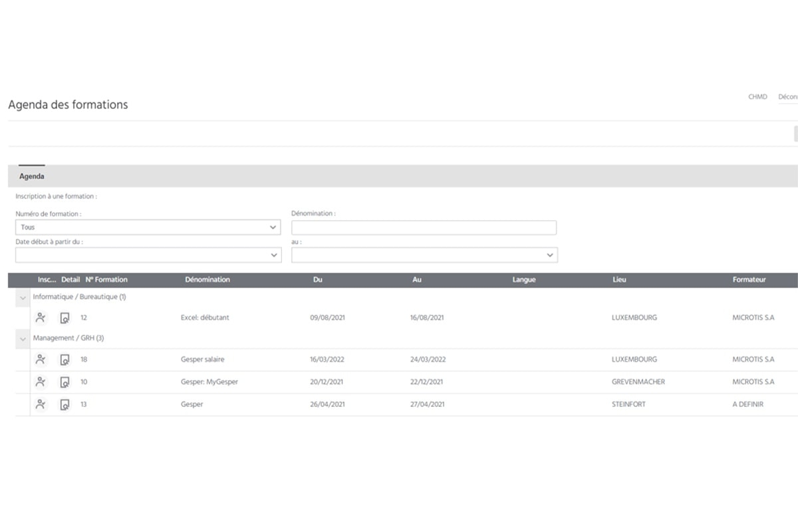Sort by the Du date column header

coord(318,280)
